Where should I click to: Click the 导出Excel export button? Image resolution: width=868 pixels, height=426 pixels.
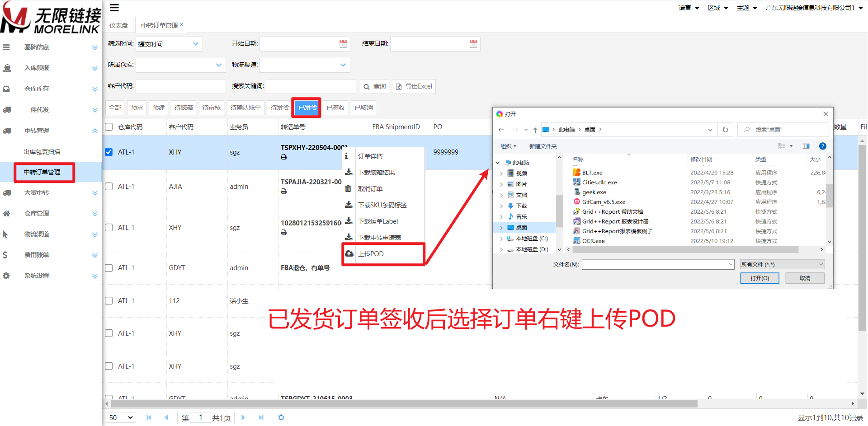pyautogui.click(x=414, y=86)
